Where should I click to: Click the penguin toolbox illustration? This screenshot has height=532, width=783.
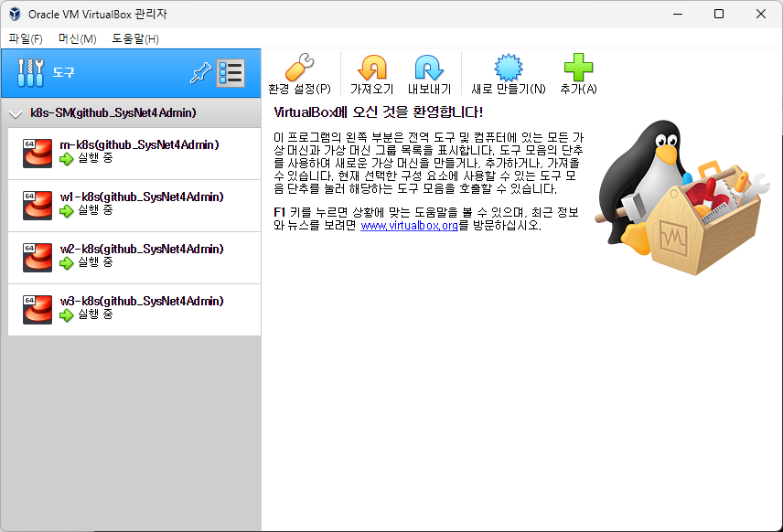(x=682, y=197)
